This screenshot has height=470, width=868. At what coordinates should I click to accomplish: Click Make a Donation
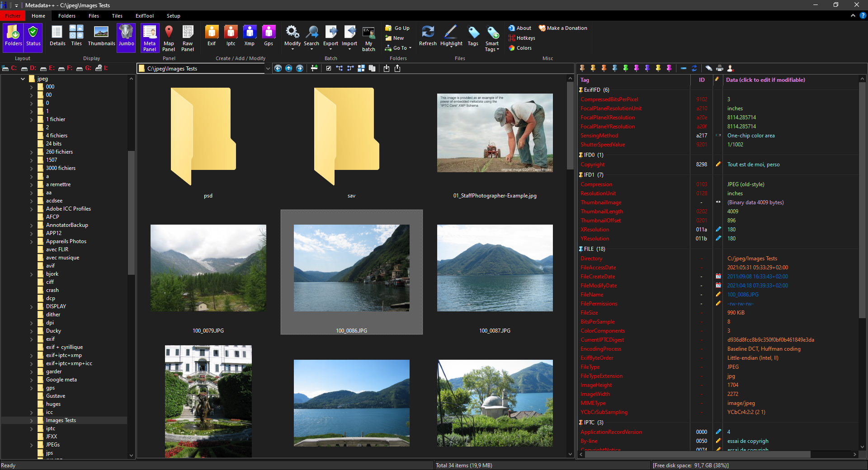click(563, 28)
